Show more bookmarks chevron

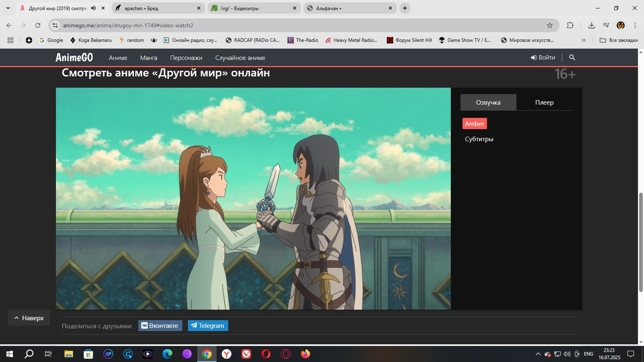pyautogui.click(x=584, y=40)
